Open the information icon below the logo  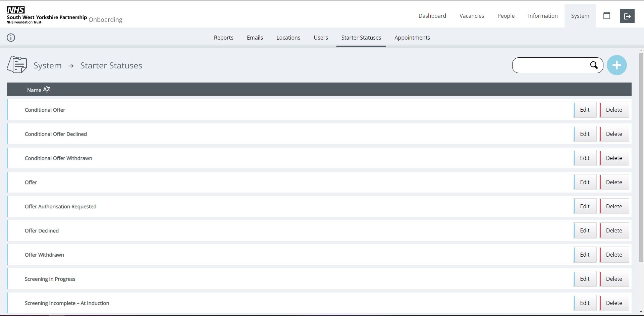[11, 37]
